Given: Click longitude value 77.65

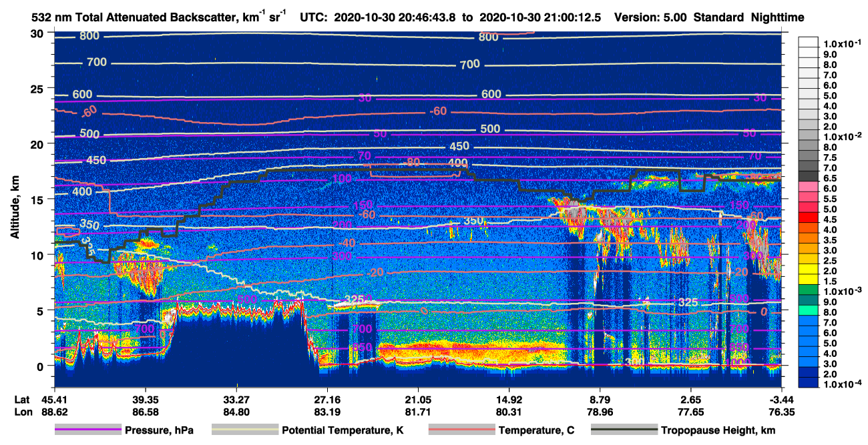Looking at the screenshot, I should click(691, 412).
